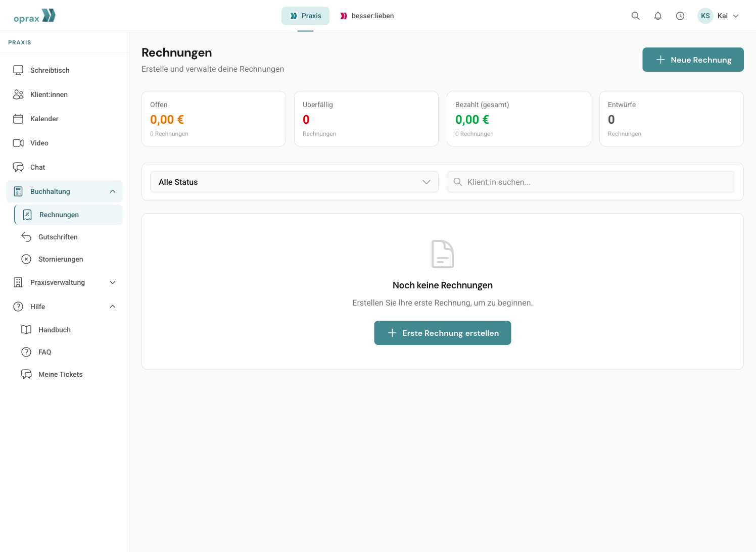Click the Rechnungen receipt icon
The width and height of the screenshot is (756, 552).
click(27, 215)
